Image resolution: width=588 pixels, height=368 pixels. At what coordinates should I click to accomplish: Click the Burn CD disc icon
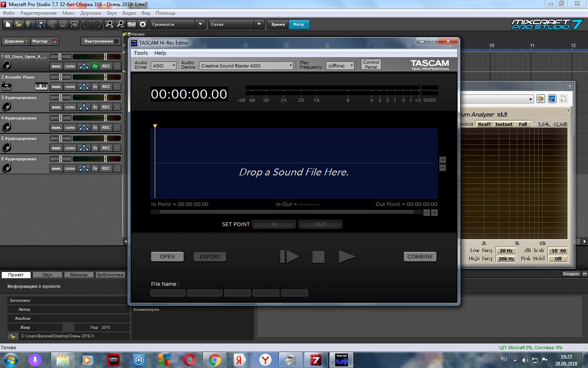point(63,25)
